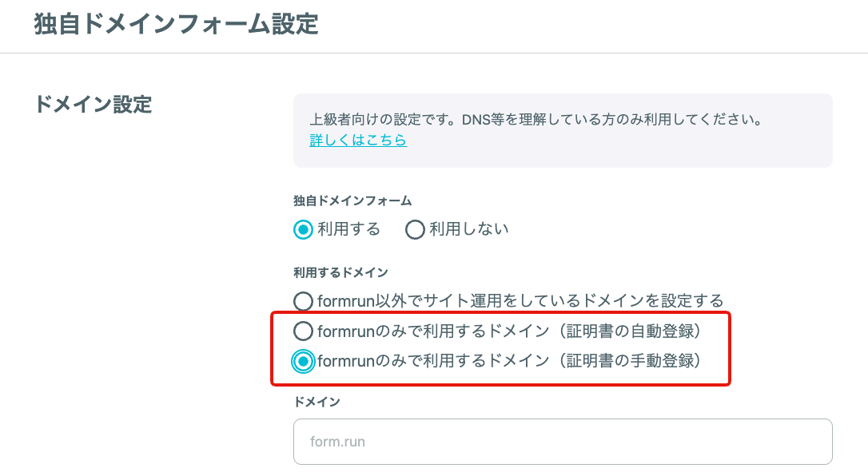
Task: Click the 上級者向けの設定です notice text
Action: click(x=536, y=120)
